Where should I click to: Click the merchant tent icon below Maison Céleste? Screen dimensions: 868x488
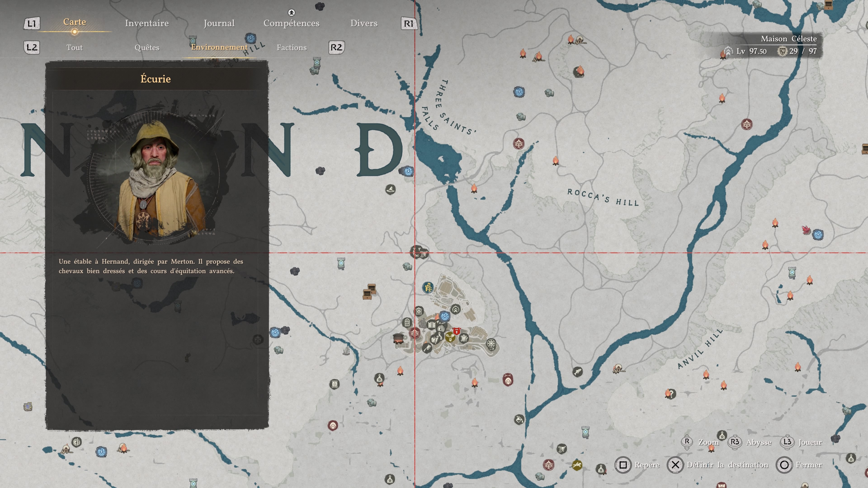[x=747, y=124]
